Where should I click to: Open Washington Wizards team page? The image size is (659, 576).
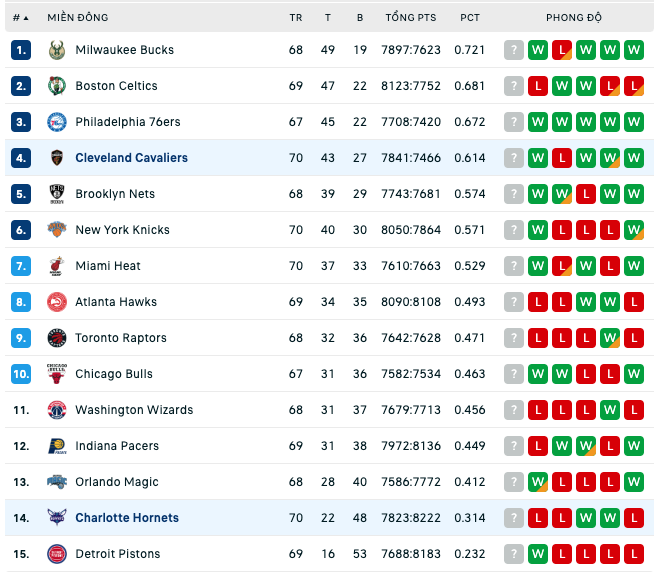134,410
